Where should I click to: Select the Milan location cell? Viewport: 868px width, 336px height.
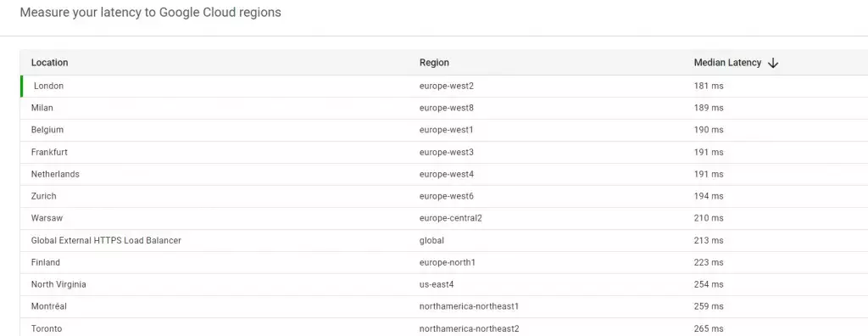42,108
